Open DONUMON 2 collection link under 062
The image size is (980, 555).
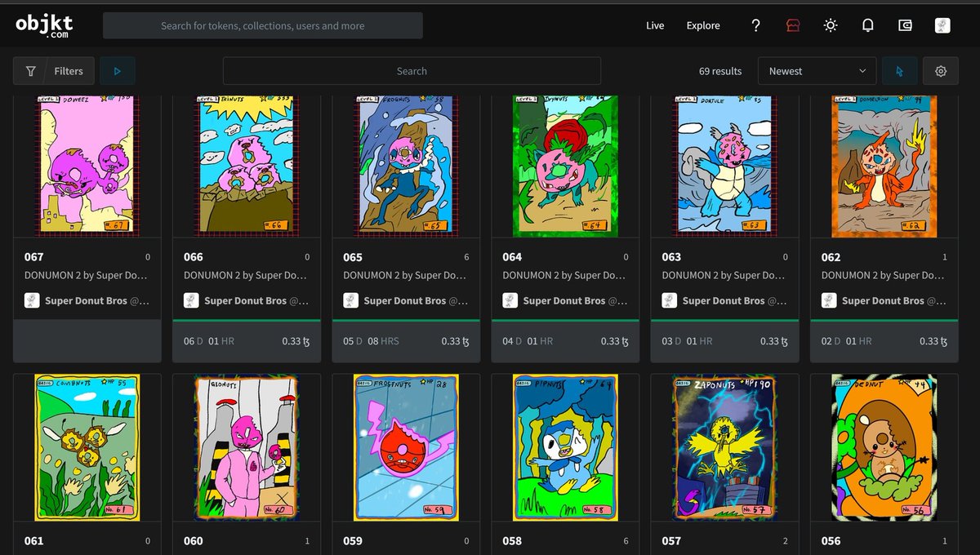click(x=884, y=276)
